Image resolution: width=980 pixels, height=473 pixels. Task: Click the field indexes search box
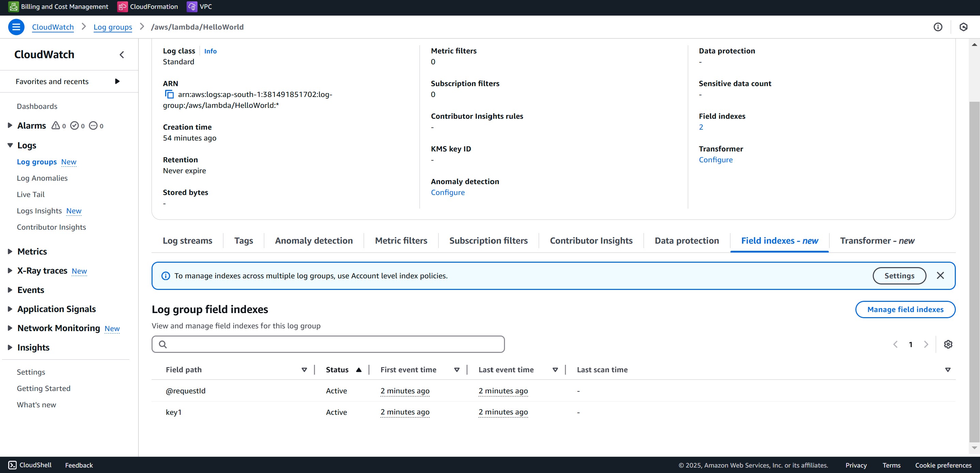click(x=328, y=344)
